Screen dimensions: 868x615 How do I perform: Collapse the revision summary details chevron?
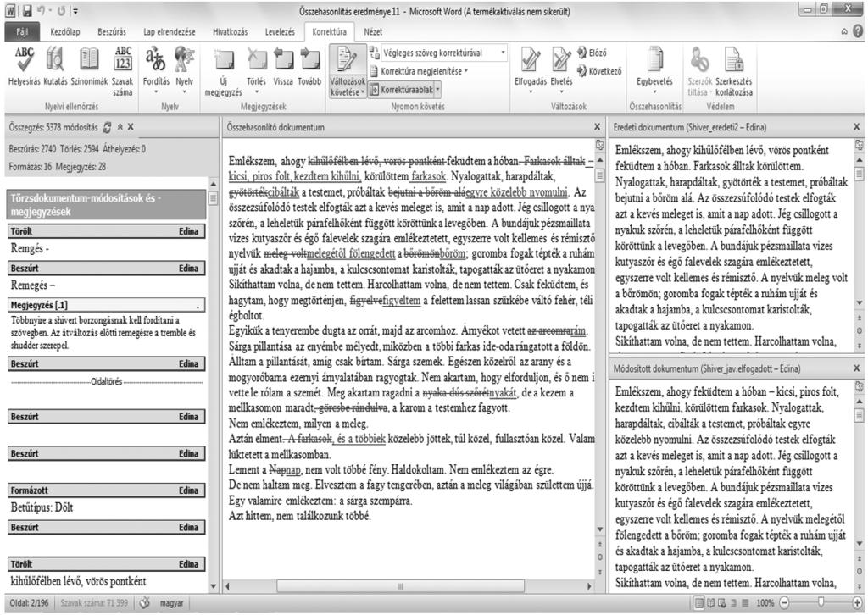(120, 127)
